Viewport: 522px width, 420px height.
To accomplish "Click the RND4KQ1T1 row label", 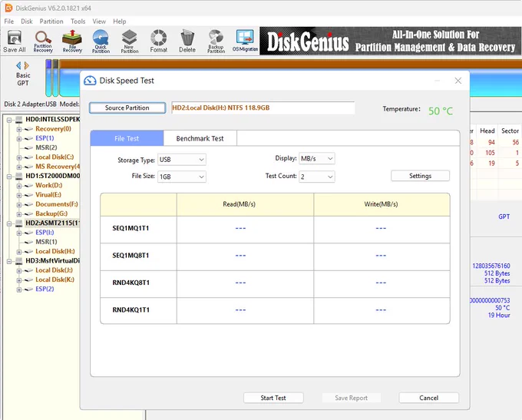I will point(130,310).
